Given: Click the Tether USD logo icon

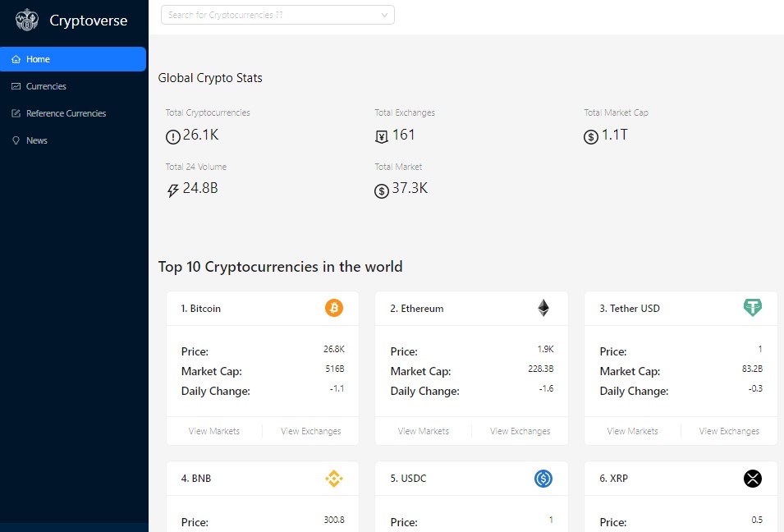Looking at the screenshot, I should pos(752,308).
